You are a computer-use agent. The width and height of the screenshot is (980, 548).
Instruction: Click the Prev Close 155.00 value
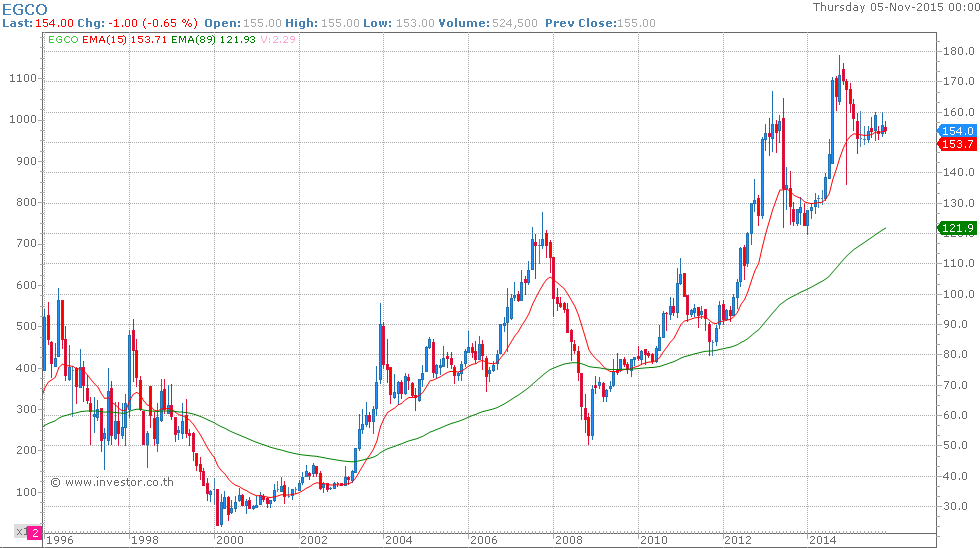636,23
